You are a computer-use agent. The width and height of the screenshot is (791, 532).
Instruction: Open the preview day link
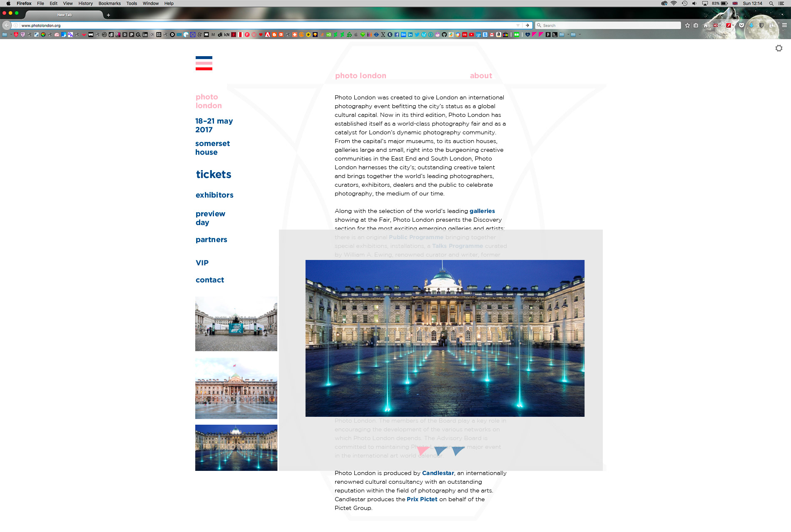click(210, 218)
